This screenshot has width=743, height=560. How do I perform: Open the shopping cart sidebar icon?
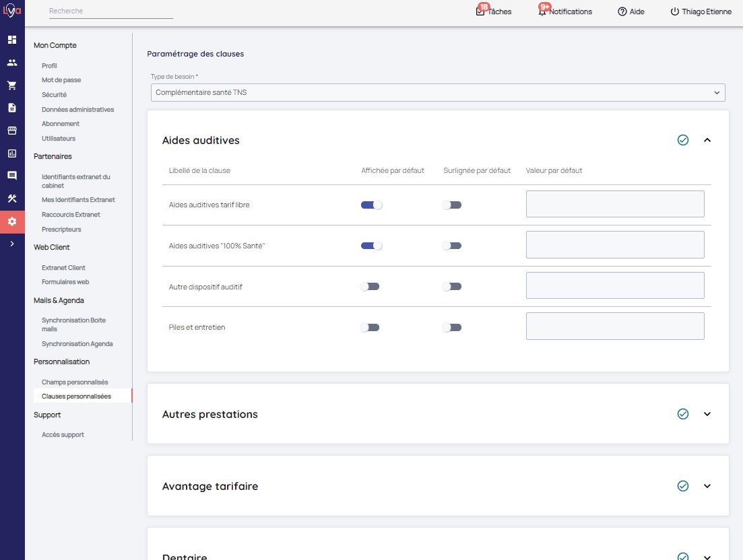click(12, 85)
